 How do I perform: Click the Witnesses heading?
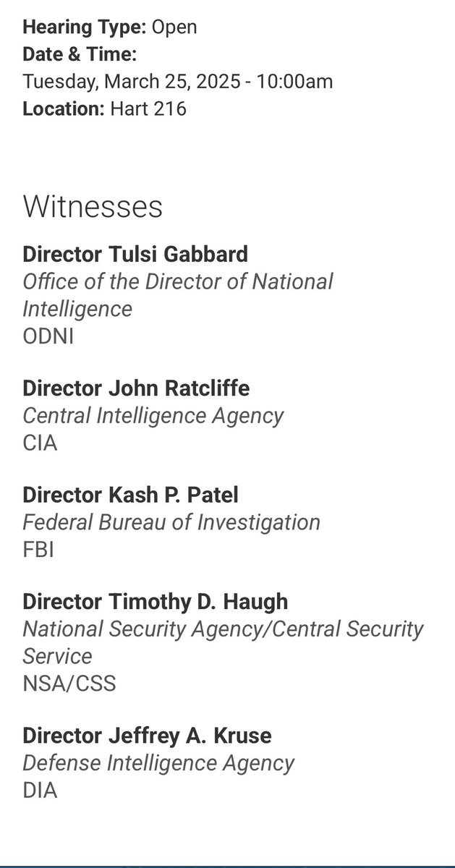click(93, 206)
